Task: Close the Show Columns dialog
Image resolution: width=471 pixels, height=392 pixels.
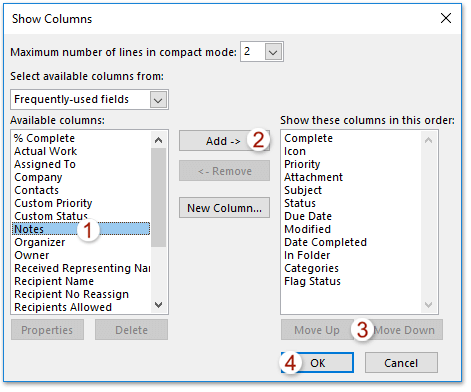Action: 446,18
